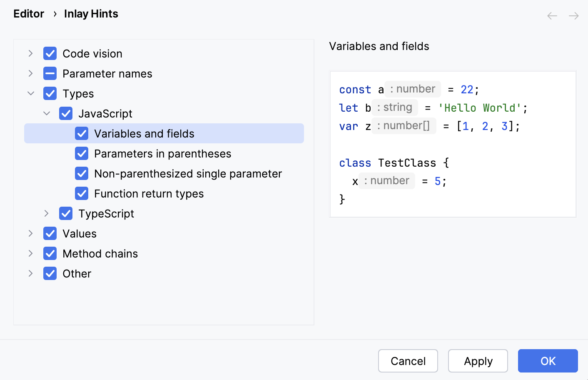Collapse the JavaScript tree node
The image size is (588, 380).
coord(46,113)
